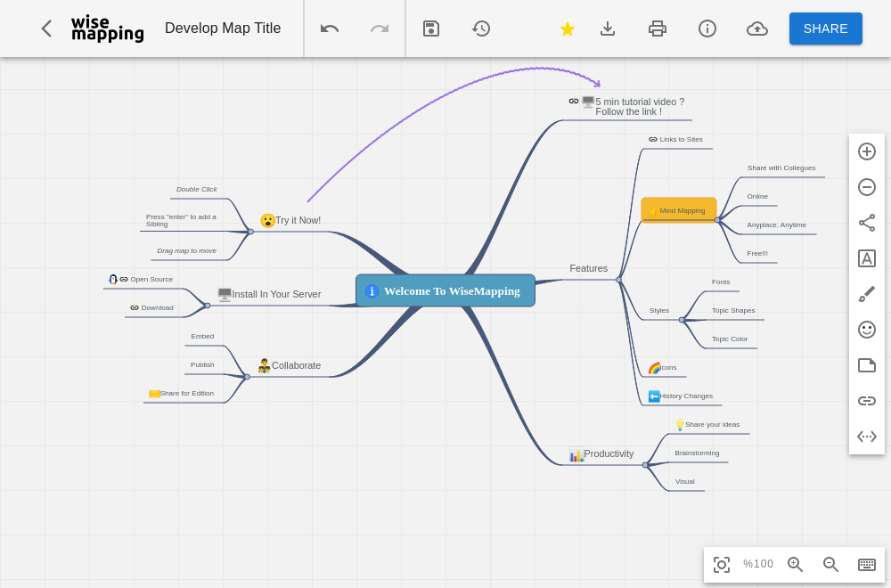Open the link icon on tutorial video topic

[574, 102]
